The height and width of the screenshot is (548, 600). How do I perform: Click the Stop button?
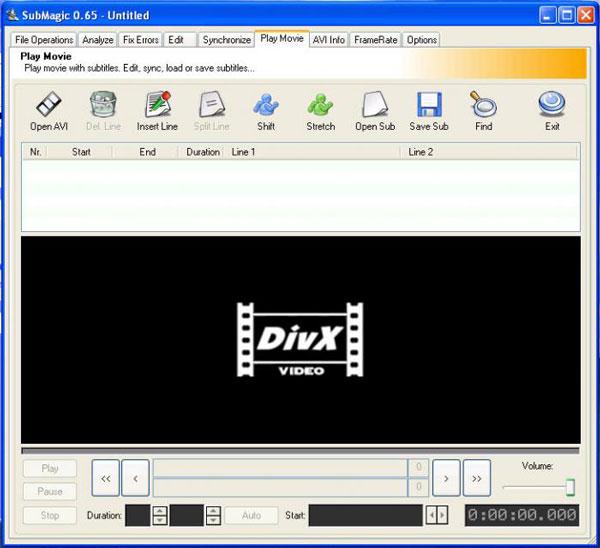pyautogui.click(x=50, y=515)
